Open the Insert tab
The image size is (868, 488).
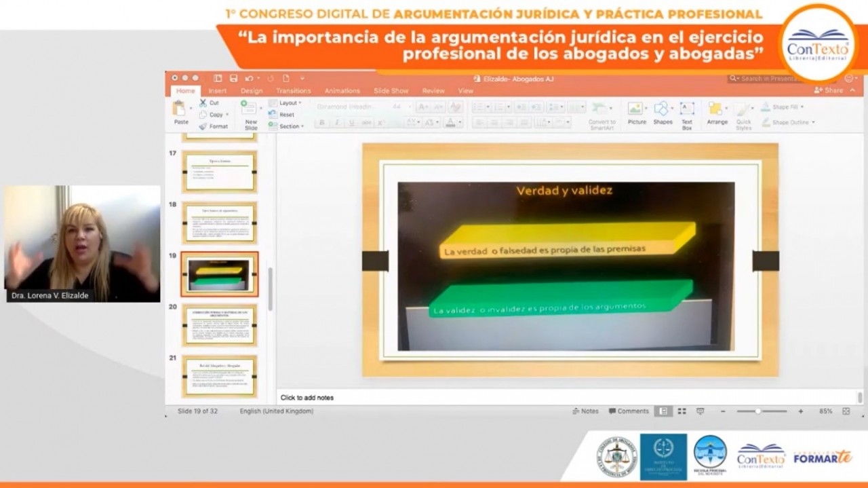coord(218,91)
